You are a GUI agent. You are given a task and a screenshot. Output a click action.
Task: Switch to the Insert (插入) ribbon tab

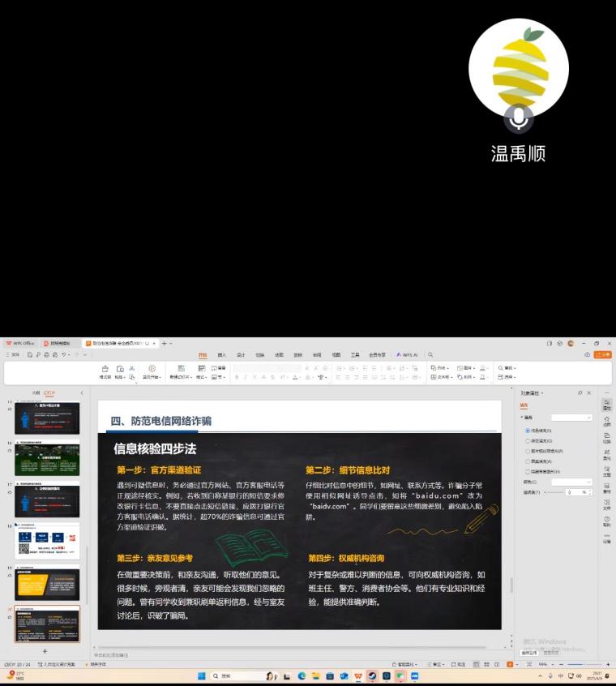click(x=221, y=354)
